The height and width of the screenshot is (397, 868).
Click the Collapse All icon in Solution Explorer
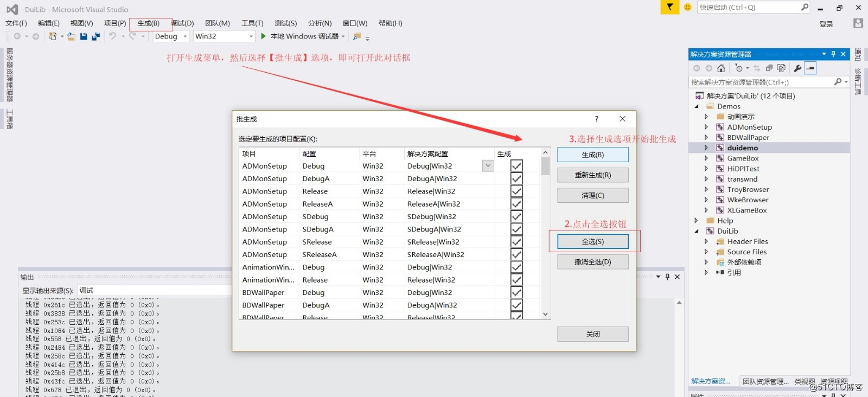coord(769,68)
